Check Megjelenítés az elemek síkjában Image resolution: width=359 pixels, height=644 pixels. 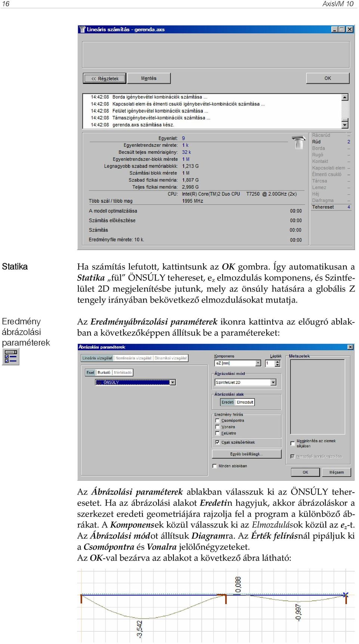293,443
